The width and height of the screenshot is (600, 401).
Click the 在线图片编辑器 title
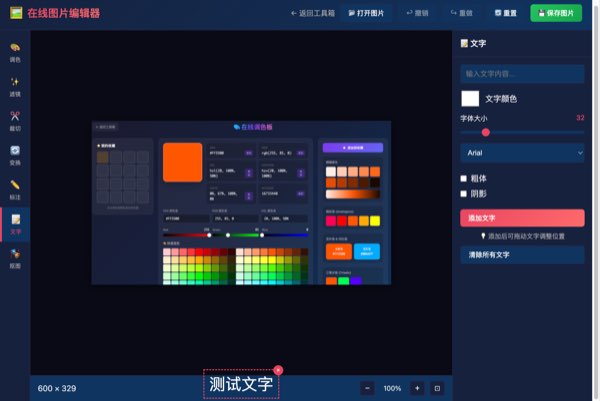(x=64, y=13)
